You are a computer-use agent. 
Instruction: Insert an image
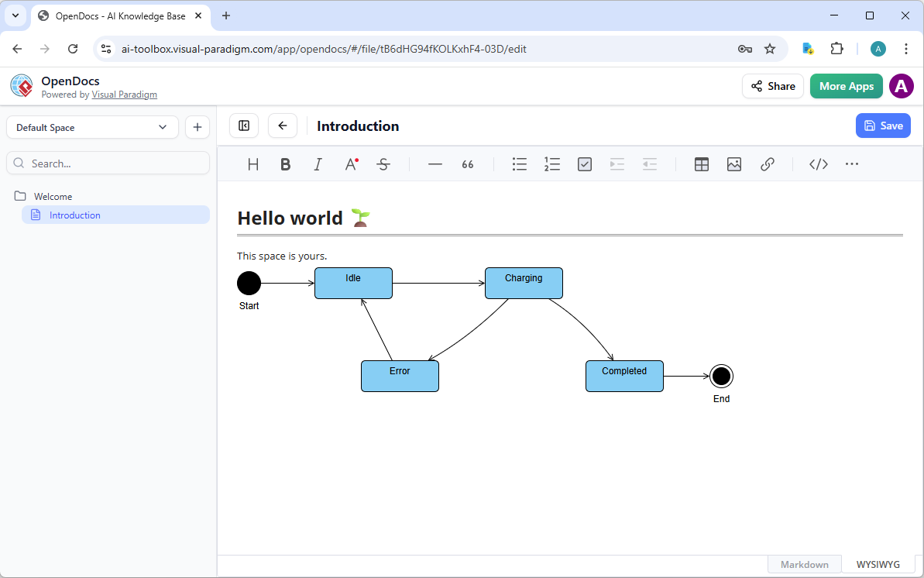tap(733, 163)
